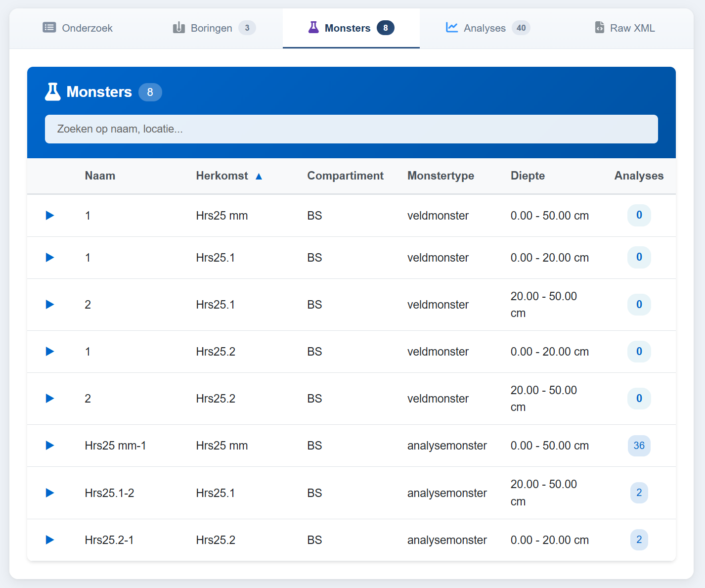Expand veldmonster 2 from Hrs25.2
The image size is (705, 588).
pyautogui.click(x=50, y=399)
